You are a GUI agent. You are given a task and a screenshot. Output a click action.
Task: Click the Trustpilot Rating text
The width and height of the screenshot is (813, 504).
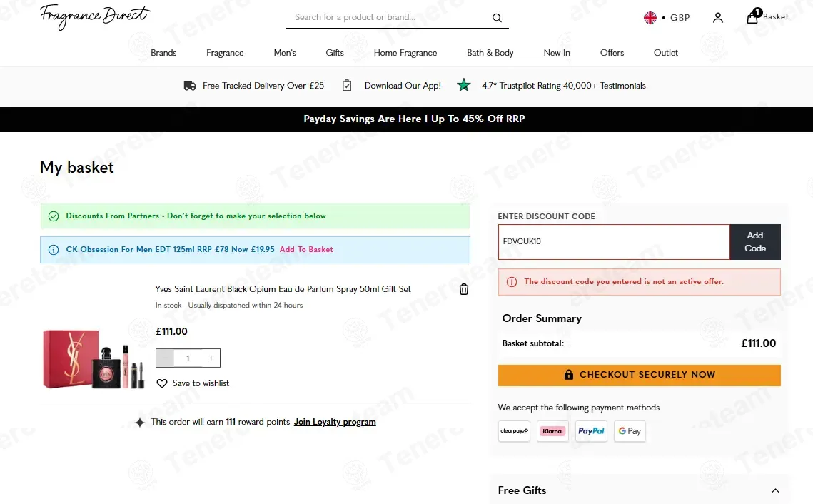[x=564, y=86]
